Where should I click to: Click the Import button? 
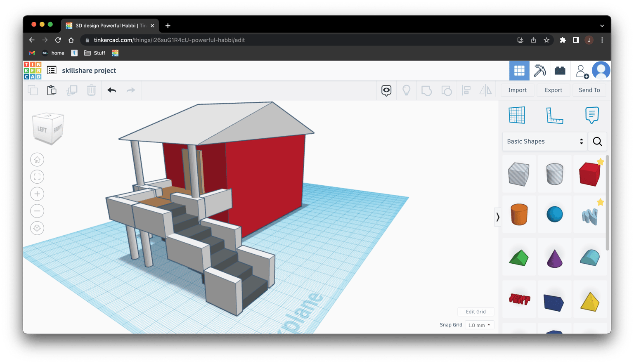click(517, 90)
